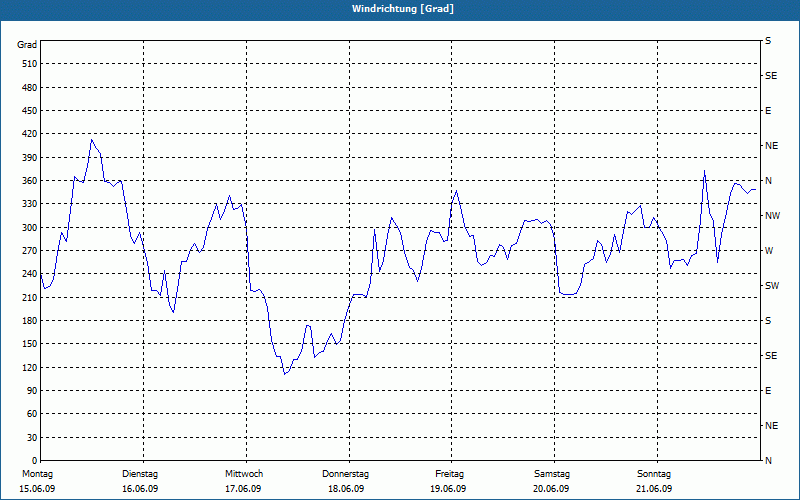Screen dimensions: 800x500
Task: Select the "W" compass direction label
Action: coord(769,251)
